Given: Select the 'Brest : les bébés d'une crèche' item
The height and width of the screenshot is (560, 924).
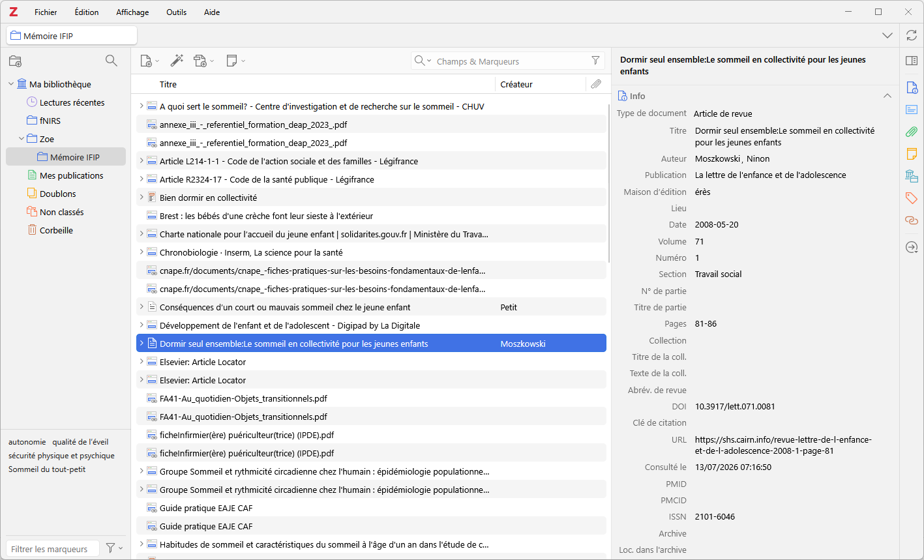Looking at the screenshot, I should (x=371, y=216).
